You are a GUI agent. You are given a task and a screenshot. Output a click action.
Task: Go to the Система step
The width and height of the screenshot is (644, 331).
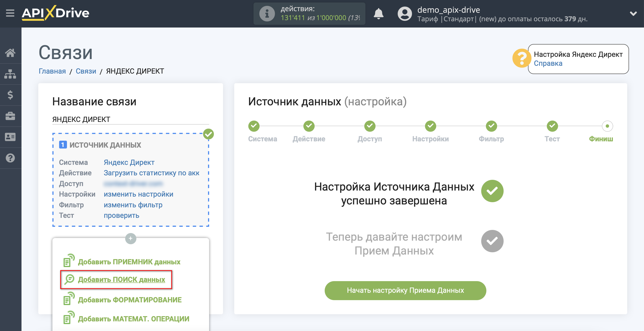click(254, 126)
